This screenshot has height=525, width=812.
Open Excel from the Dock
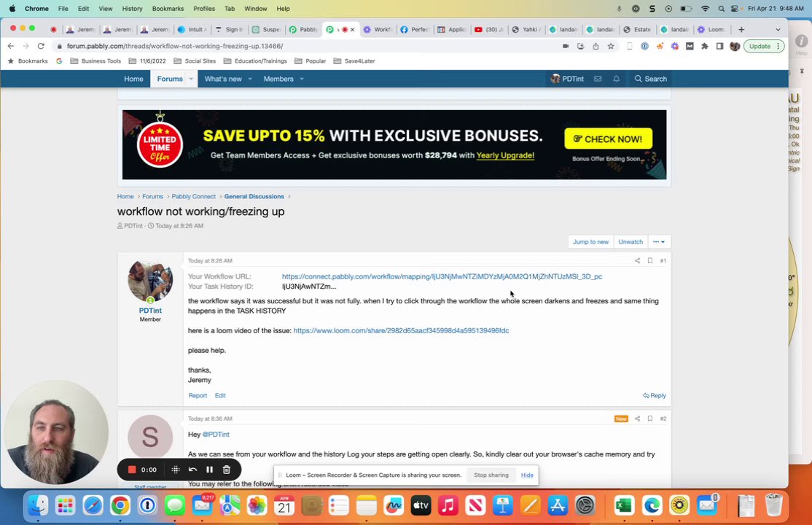click(x=625, y=505)
